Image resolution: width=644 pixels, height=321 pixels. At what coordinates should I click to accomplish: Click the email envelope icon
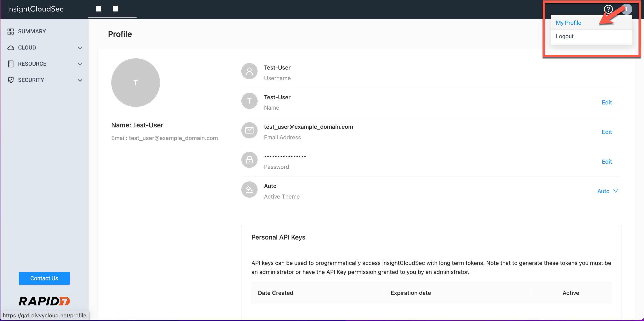point(249,130)
